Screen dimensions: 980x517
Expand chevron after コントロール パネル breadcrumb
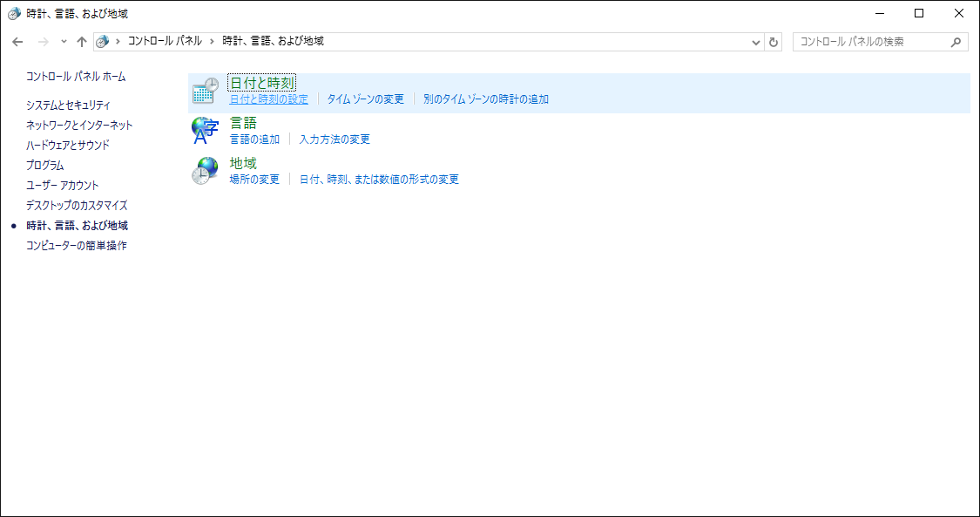click(x=212, y=41)
